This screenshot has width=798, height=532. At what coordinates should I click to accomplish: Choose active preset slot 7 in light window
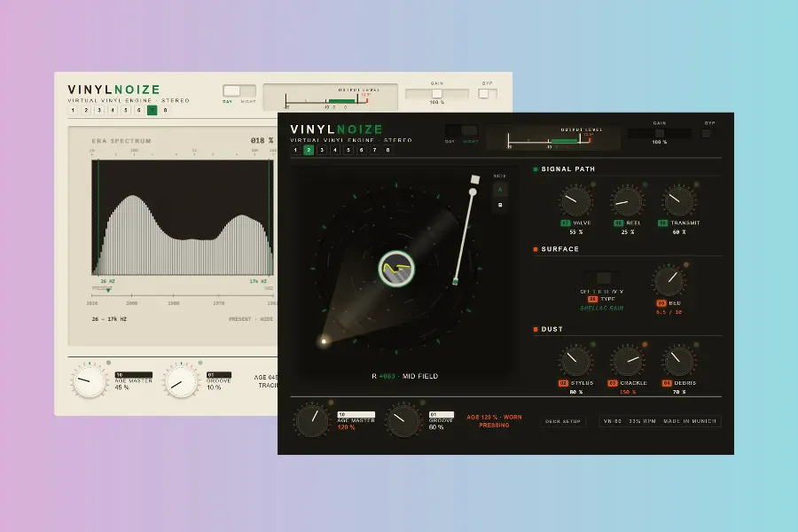(x=153, y=110)
